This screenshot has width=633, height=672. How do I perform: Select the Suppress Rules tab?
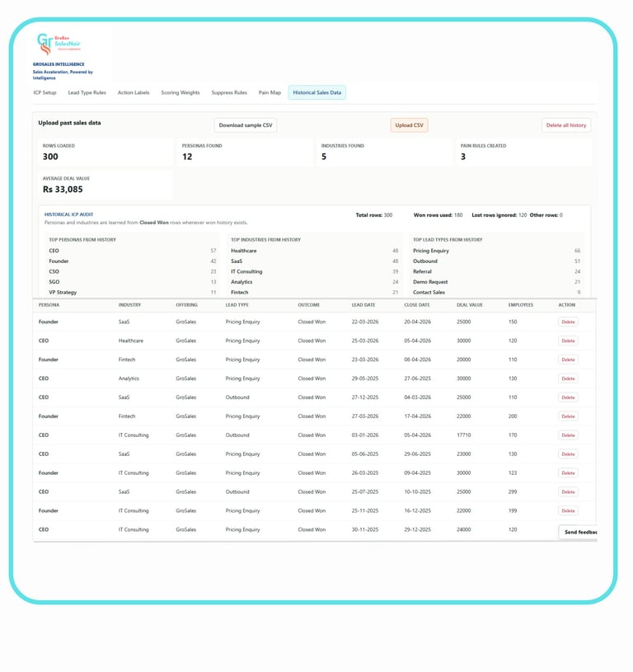[x=229, y=92]
